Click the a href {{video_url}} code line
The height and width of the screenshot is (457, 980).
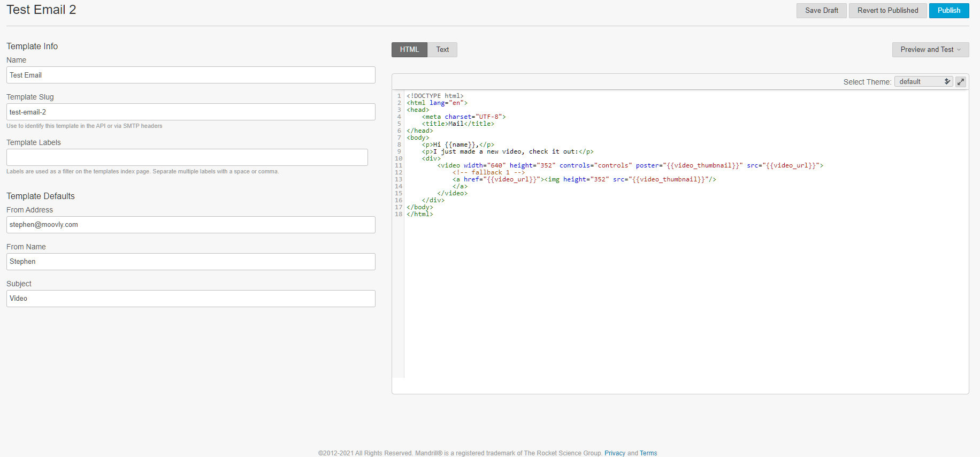pos(584,179)
